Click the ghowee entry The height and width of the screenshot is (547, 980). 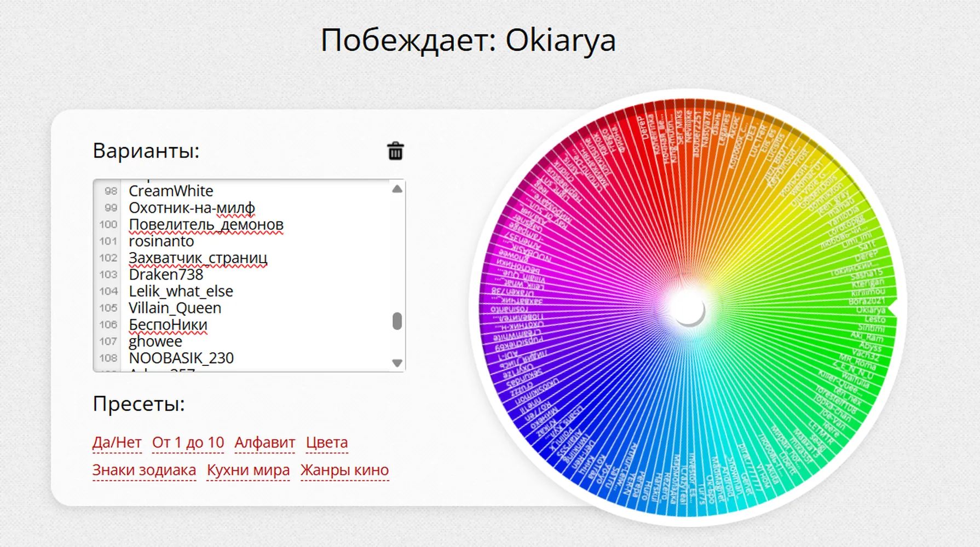(x=155, y=341)
